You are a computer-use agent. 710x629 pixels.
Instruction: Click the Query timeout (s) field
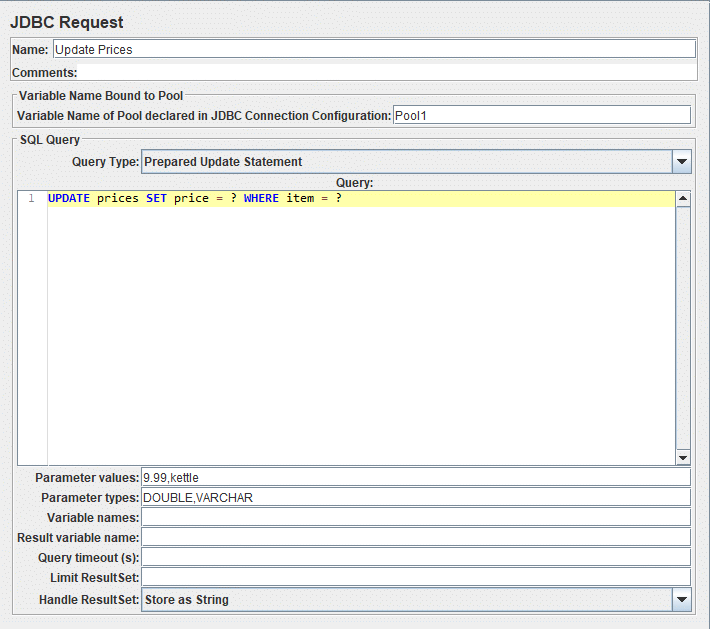pyautogui.click(x=415, y=557)
